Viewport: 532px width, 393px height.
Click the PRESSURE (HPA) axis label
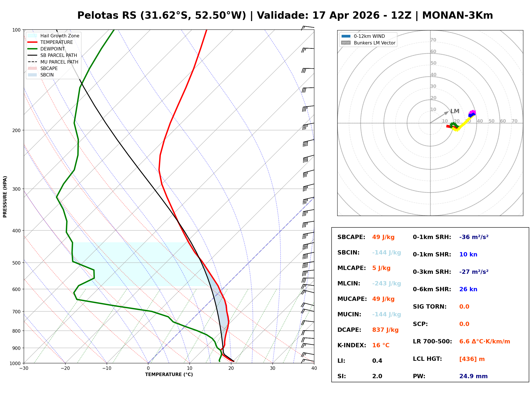tap(5, 196)
